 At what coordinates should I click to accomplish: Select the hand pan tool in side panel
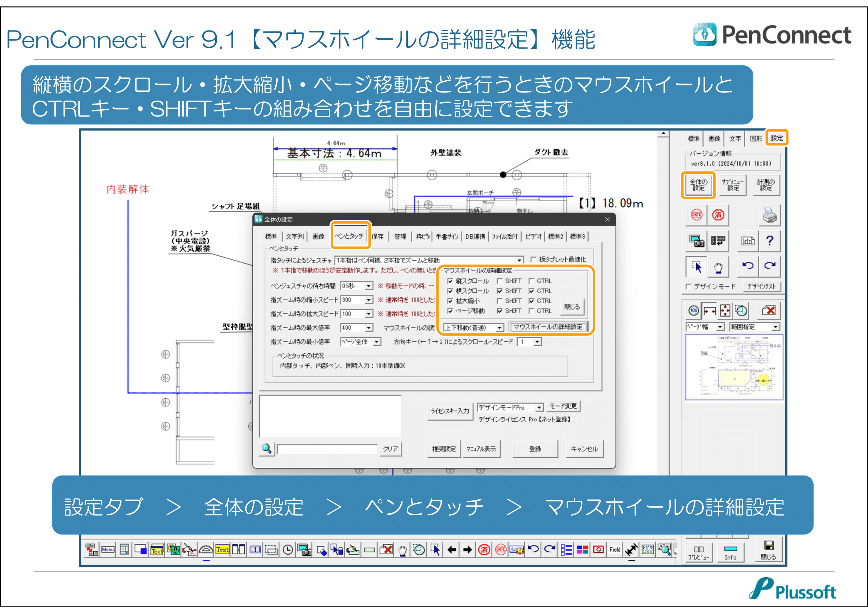click(718, 268)
